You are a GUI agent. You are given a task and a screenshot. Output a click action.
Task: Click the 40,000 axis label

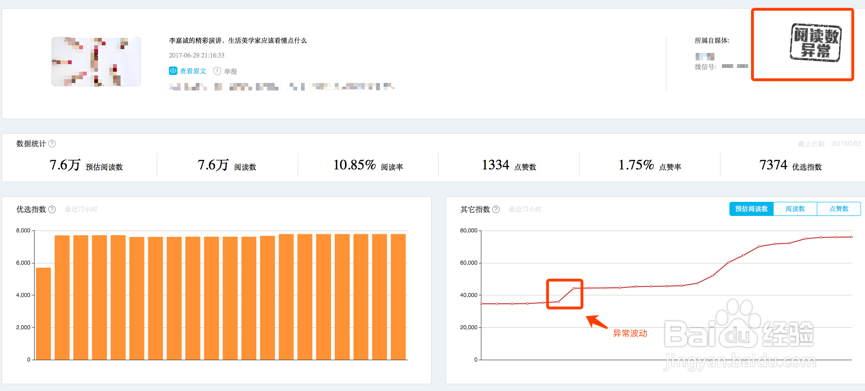(x=468, y=296)
